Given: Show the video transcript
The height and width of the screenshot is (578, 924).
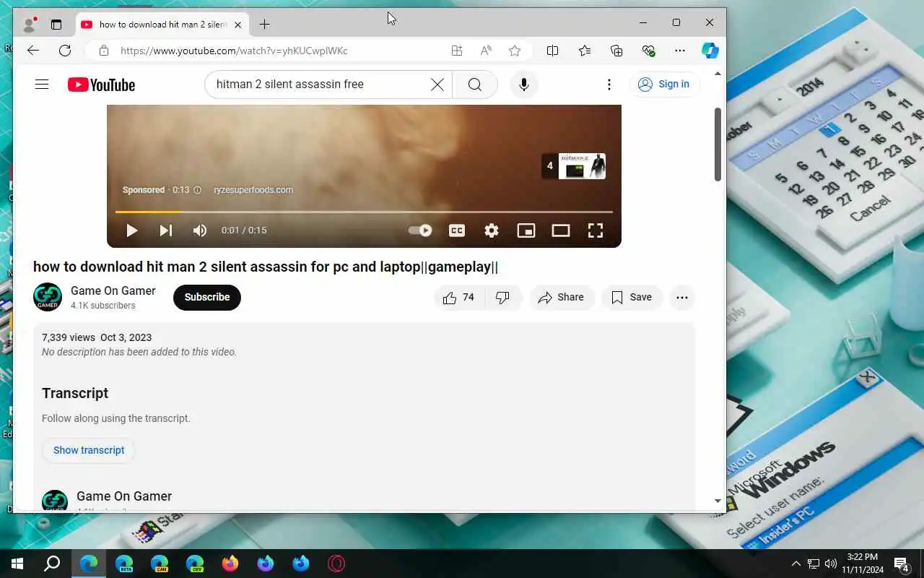Looking at the screenshot, I should pyautogui.click(x=89, y=450).
